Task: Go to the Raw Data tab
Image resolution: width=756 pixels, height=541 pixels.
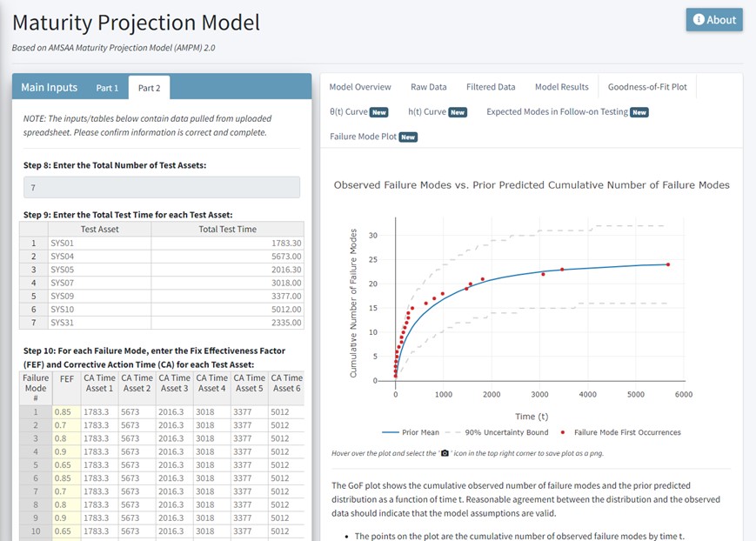Action: (x=428, y=87)
